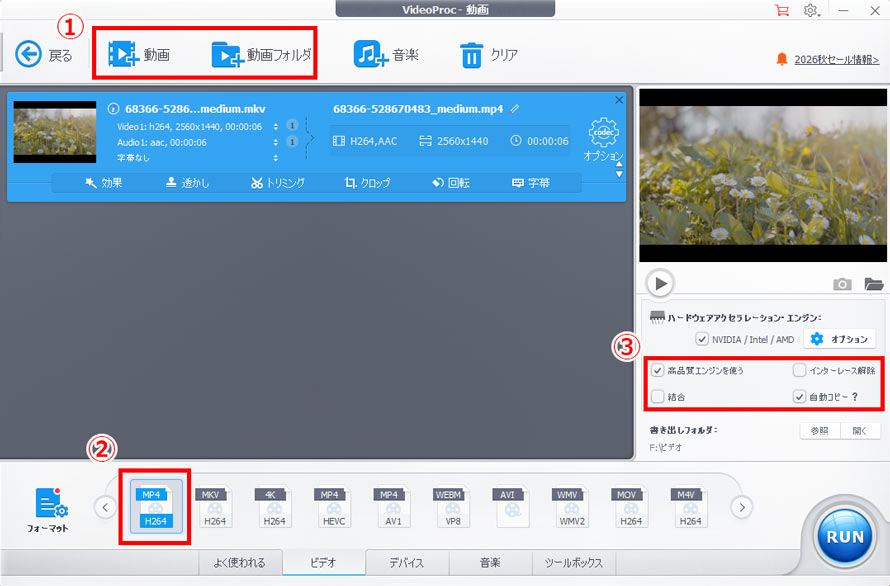The width and height of the screenshot is (890, 586).
Task: Open the settings gear in title bar
Action: (811, 10)
